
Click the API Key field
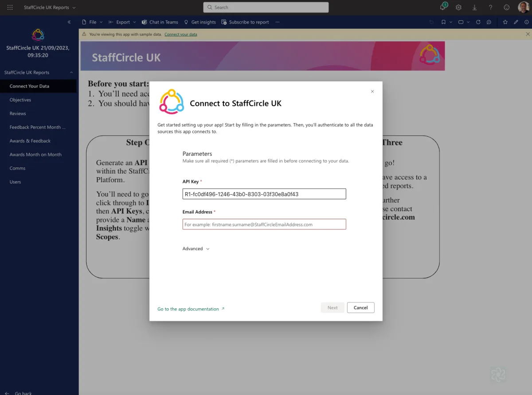pos(264,194)
